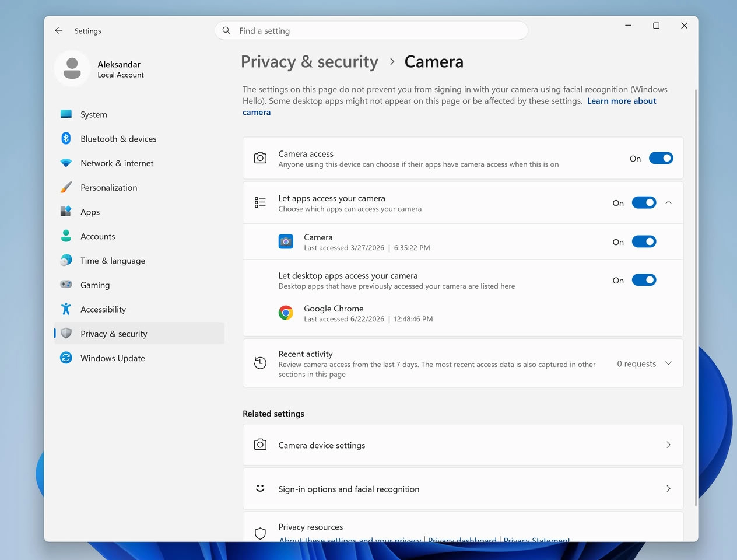Collapse the Let apps access your camera section
The image size is (737, 560).
[x=669, y=202]
